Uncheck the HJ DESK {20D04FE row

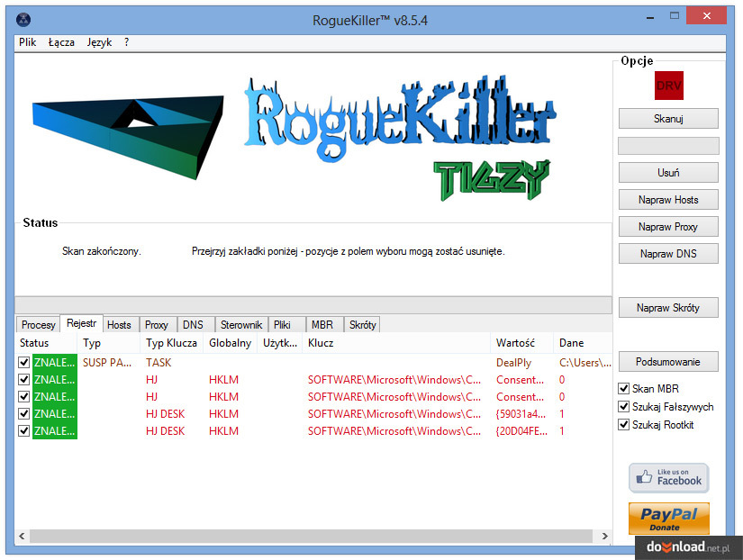pos(23,430)
